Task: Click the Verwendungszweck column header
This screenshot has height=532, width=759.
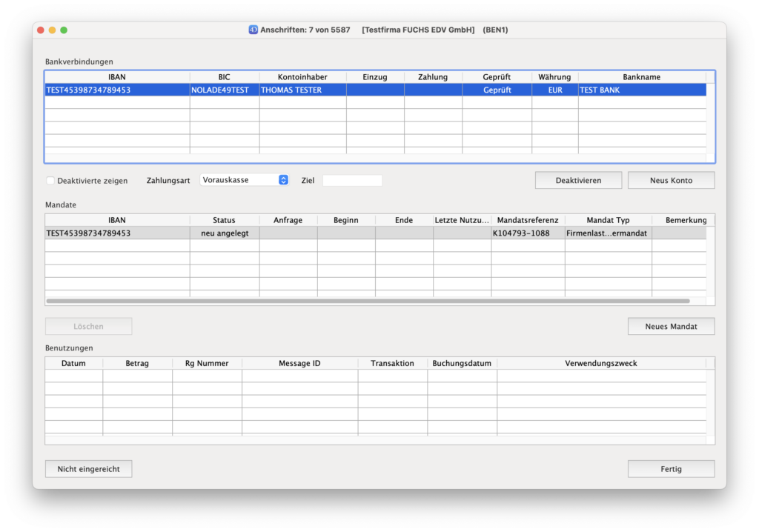Action: (600, 363)
